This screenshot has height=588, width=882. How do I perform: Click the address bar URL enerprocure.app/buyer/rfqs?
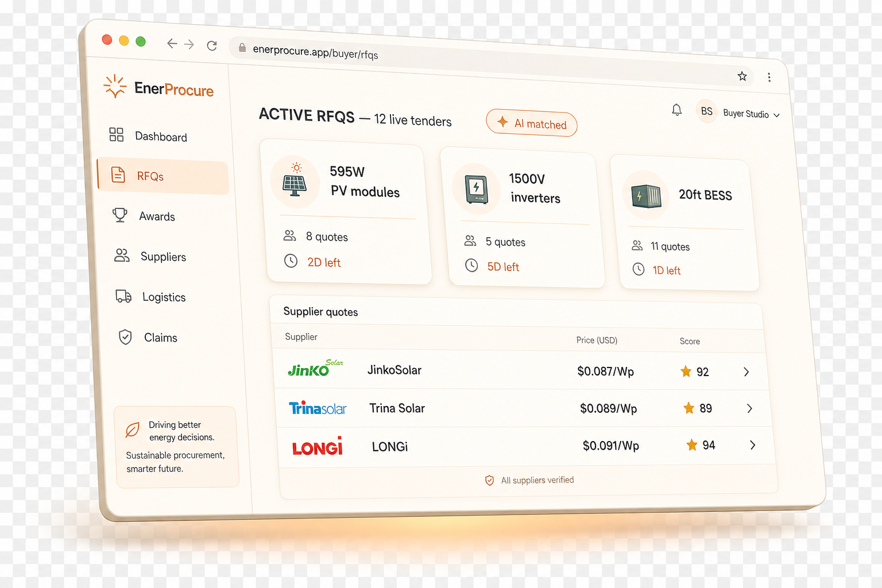click(315, 52)
